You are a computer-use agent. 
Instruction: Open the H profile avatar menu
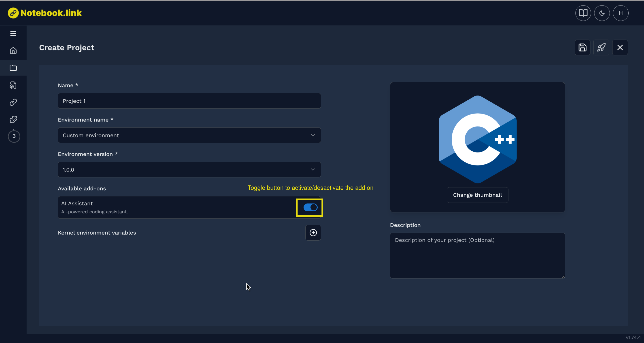[621, 13]
